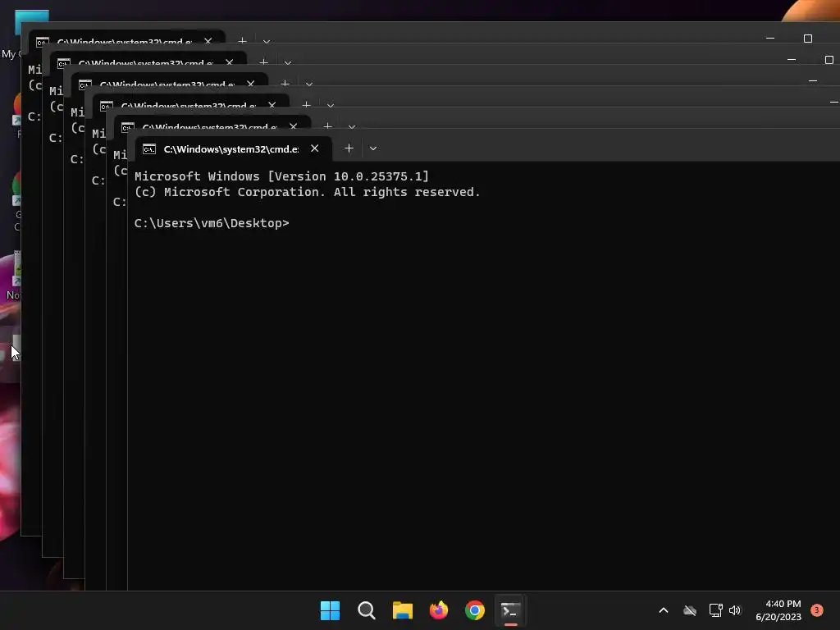Click the OneDrive cloud icon in the tray
Viewport: 840px width, 630px height.
[690, 610]
